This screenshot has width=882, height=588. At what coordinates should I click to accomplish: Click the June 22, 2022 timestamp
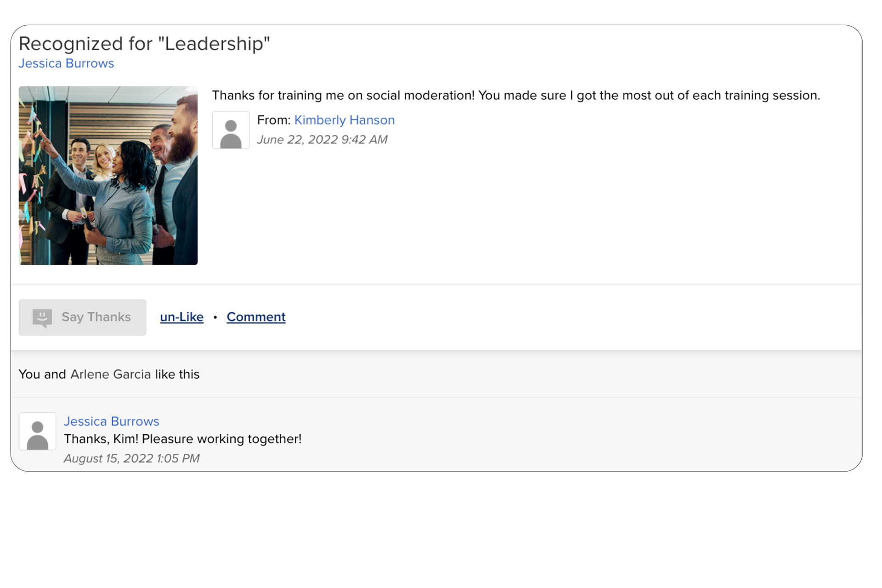pyautogui.click(x=322, y=140)
